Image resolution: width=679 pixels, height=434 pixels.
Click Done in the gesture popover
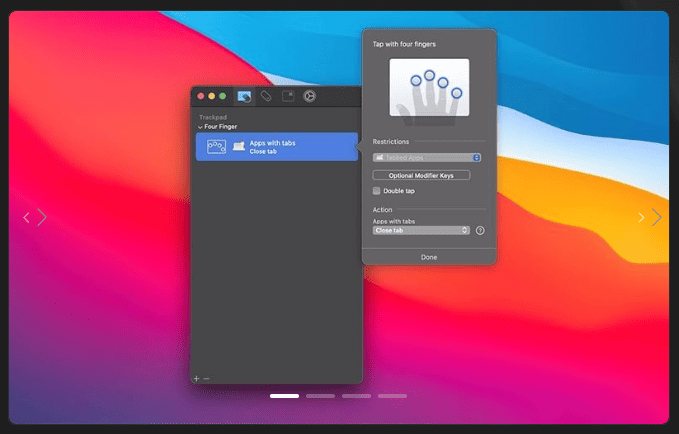(x=429, y=257)
